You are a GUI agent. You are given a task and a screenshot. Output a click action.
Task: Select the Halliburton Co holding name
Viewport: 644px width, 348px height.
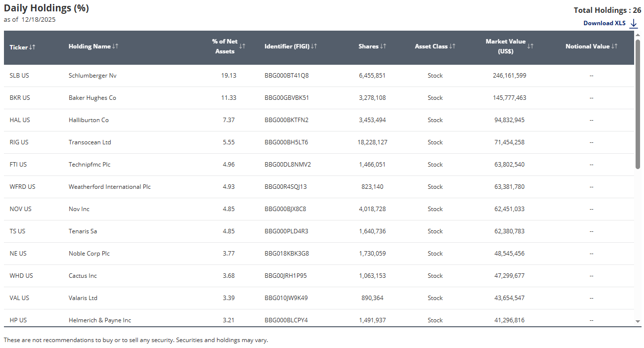[x=88, y=120]
